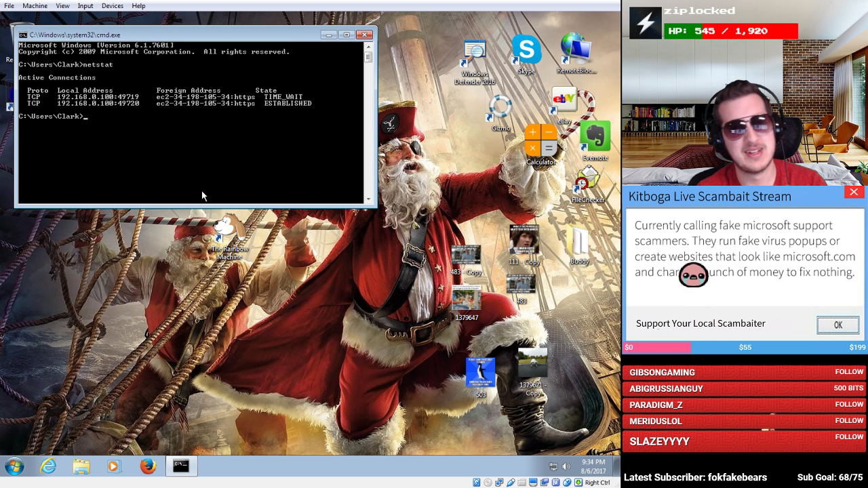Open the FileChecker desktop shortcut

588,184
